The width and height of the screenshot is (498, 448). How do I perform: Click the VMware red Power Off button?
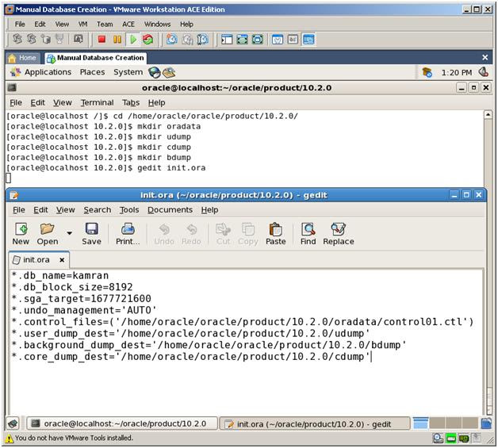tap(102, 40)
